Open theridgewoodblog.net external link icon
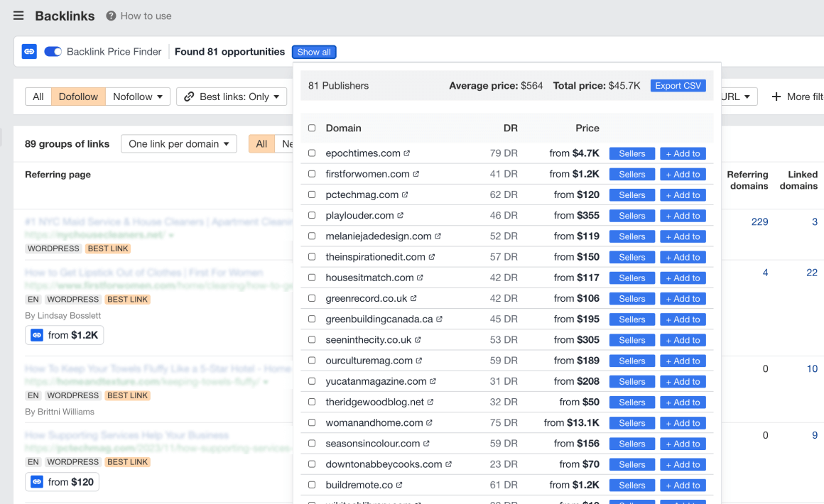Image resolution: width=824 pixels, height=504 pixels. point(430,402)
